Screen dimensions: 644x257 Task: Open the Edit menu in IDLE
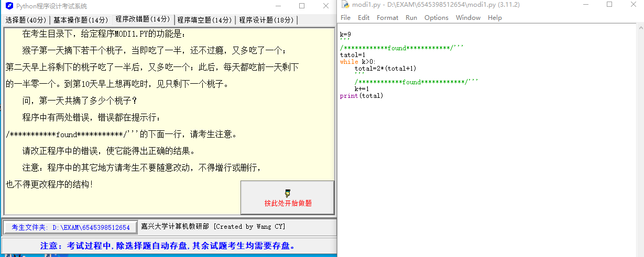(364, 17)
